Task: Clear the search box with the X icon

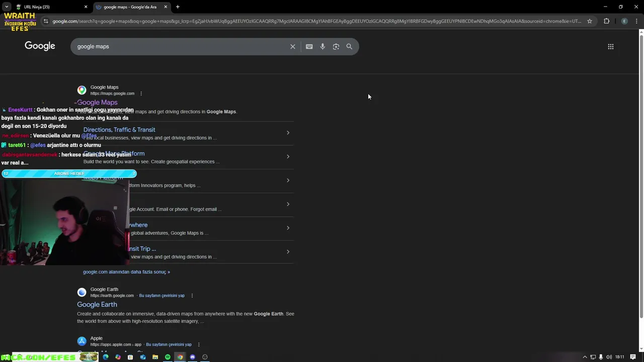Action: point(292,46)
